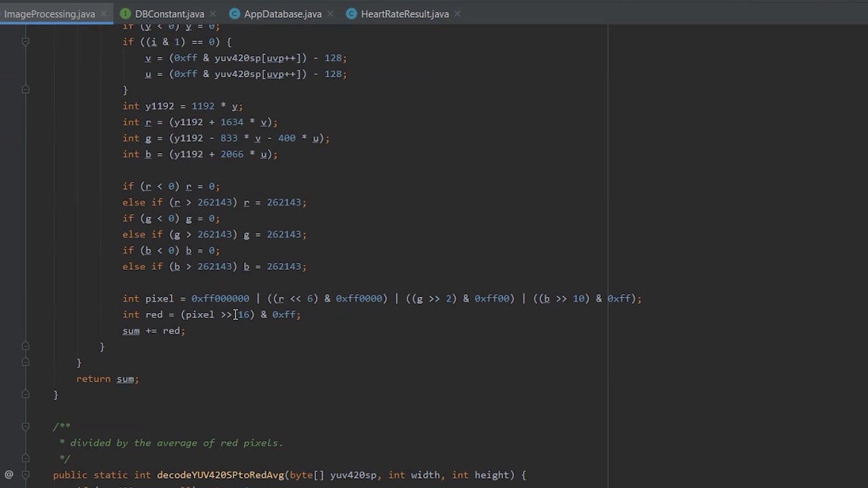
Task: Click the 'return sum;' statement
Action: (x=108, y=379)
